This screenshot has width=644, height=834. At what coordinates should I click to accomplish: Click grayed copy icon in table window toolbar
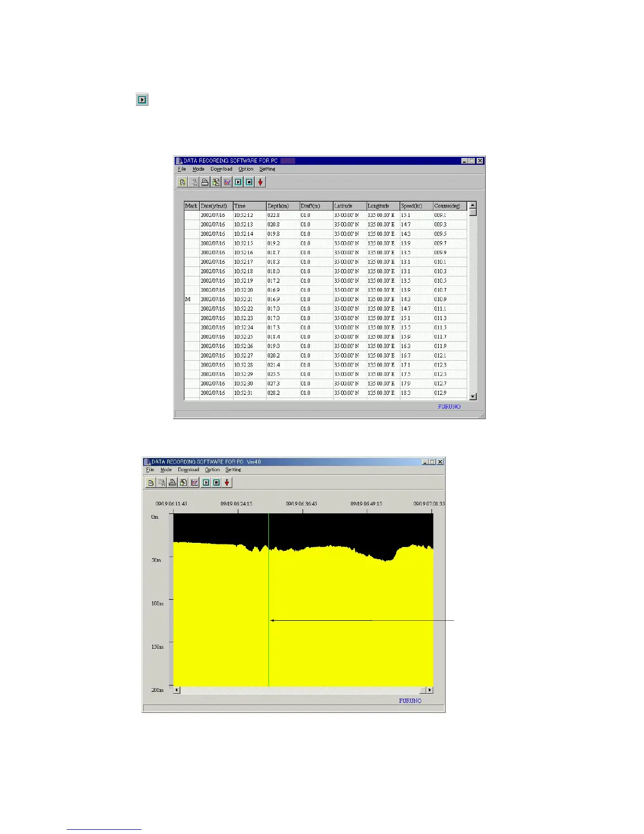click(x=194, y=182)
